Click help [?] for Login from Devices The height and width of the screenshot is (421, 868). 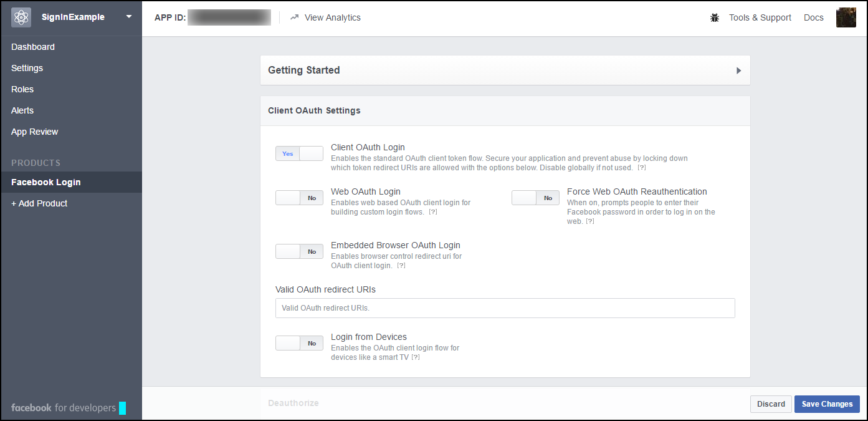point(416,357)
